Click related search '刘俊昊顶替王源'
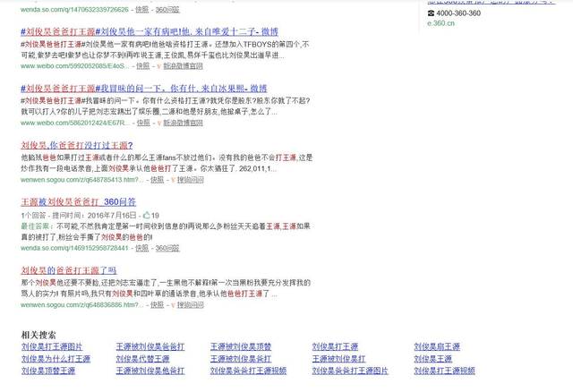Screen dimensions: 573x392 (48, 371)
